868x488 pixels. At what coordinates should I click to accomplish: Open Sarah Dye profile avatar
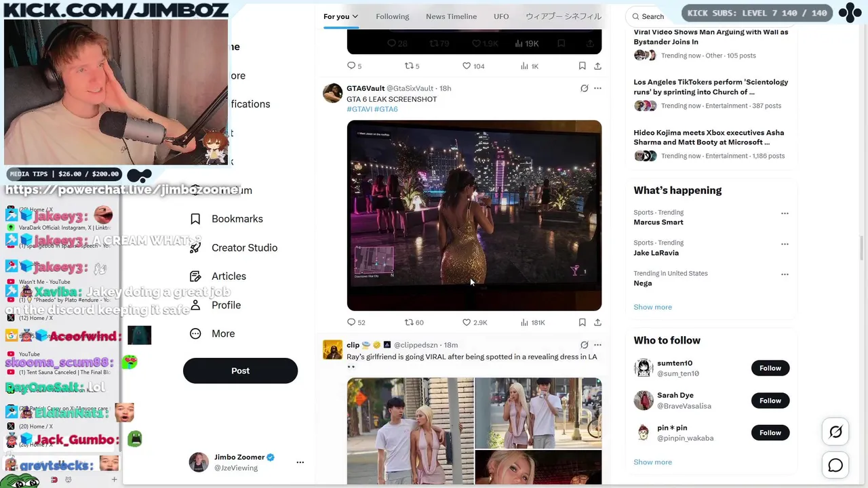point(644,400)
